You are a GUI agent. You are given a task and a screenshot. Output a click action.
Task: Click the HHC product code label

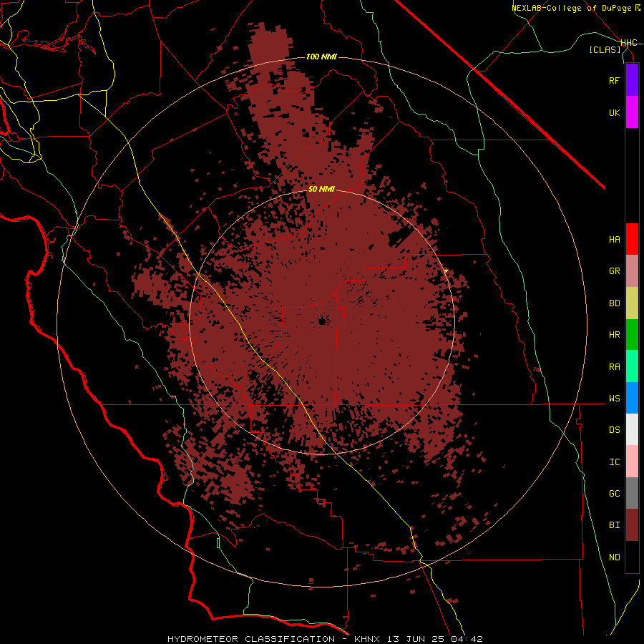click(x=629, y=43)
